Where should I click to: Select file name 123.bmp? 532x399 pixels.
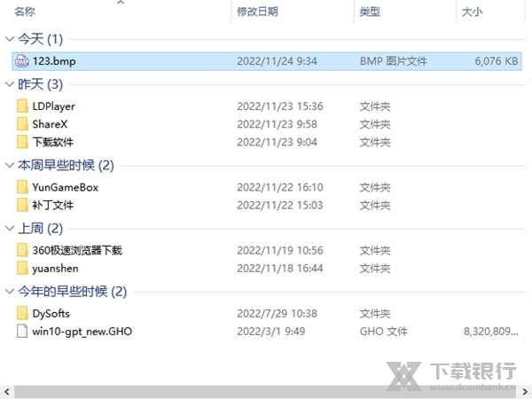tap(54, 61)
